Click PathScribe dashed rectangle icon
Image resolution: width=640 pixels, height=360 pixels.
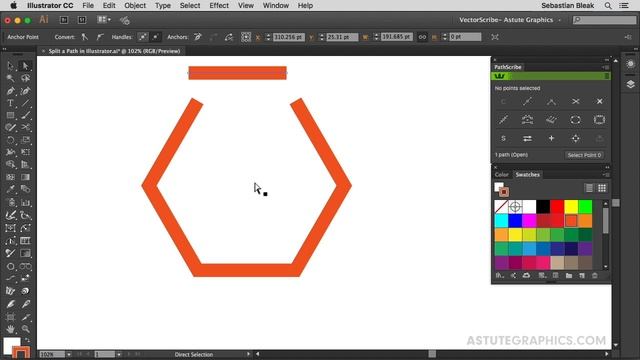coord(599,120)
